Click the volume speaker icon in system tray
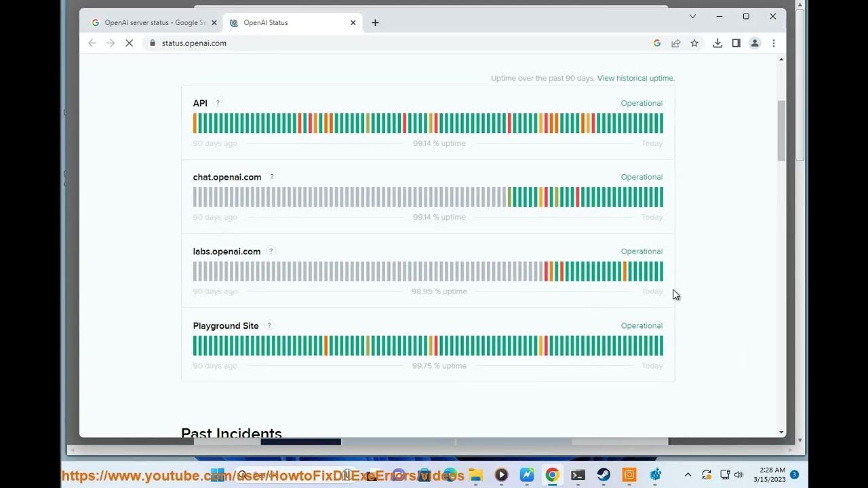868x488 pixels. (738, 474)
